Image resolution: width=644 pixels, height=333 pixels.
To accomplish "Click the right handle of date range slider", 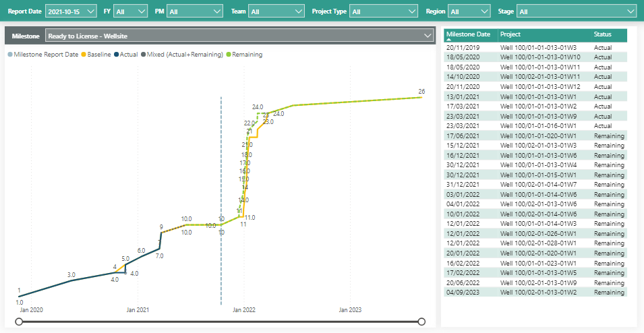I will pos(421,322).
